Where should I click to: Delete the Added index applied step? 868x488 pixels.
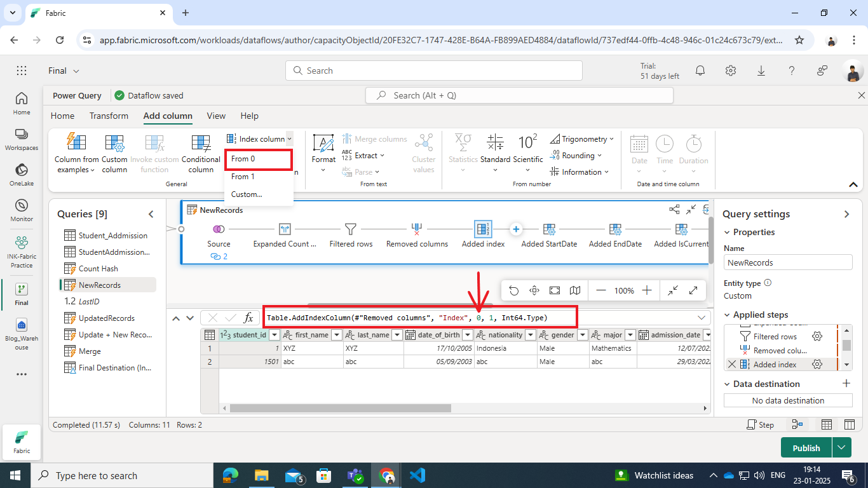(x=731, y=365)
